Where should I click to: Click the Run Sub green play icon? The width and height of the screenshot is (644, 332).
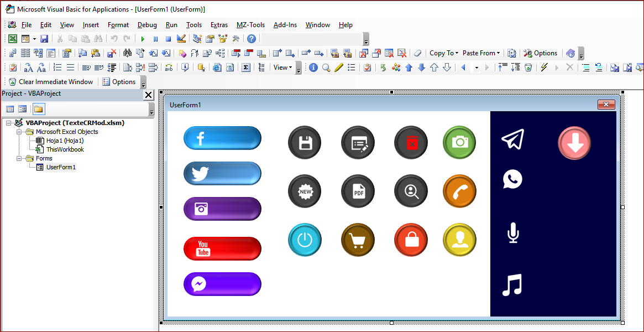pos(143,39)
